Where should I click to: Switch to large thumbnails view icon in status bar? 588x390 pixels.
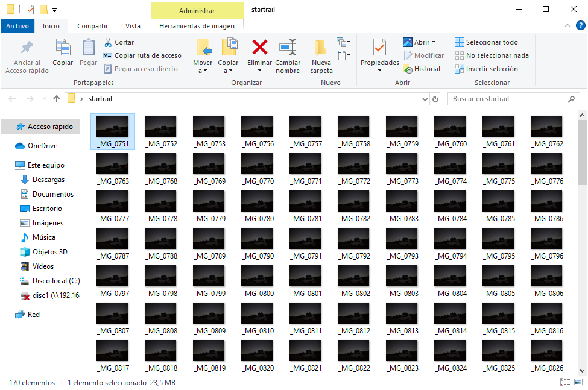(578, 382)
